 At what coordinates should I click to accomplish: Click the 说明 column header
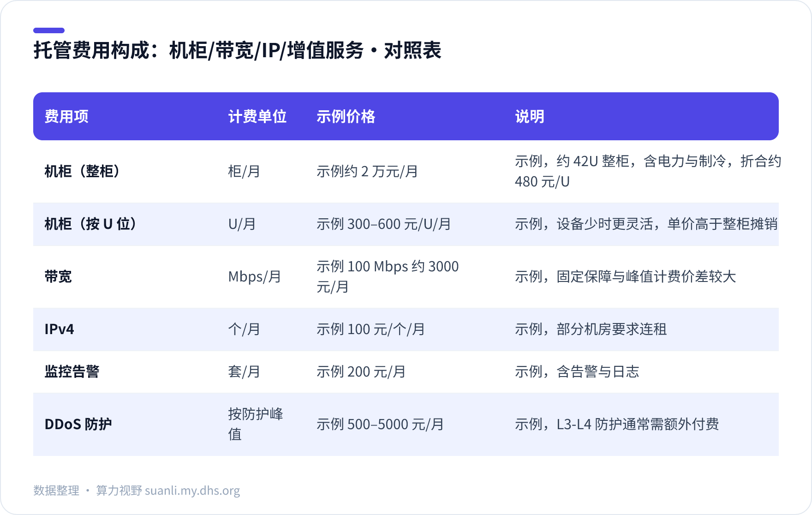coord(530,116)
